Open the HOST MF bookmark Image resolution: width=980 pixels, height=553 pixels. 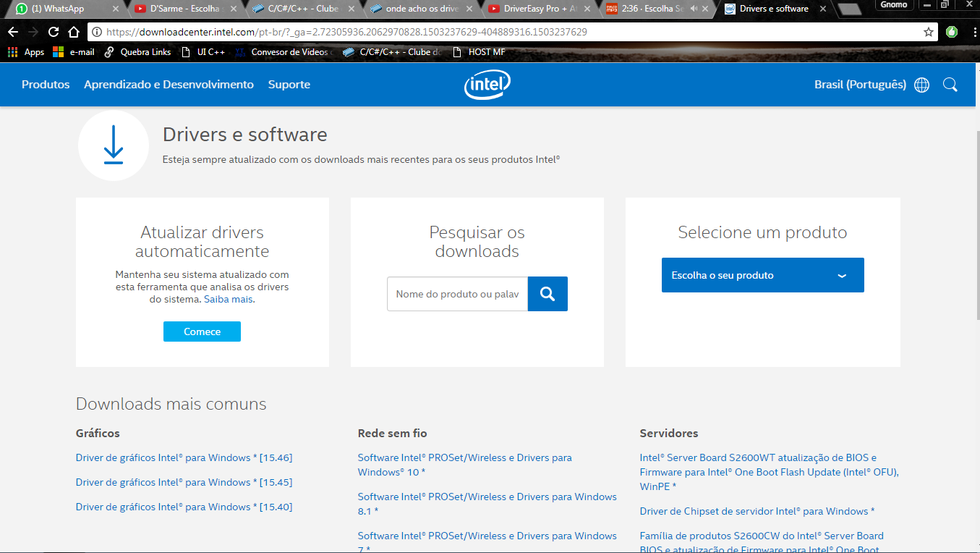tap(478, 52)
